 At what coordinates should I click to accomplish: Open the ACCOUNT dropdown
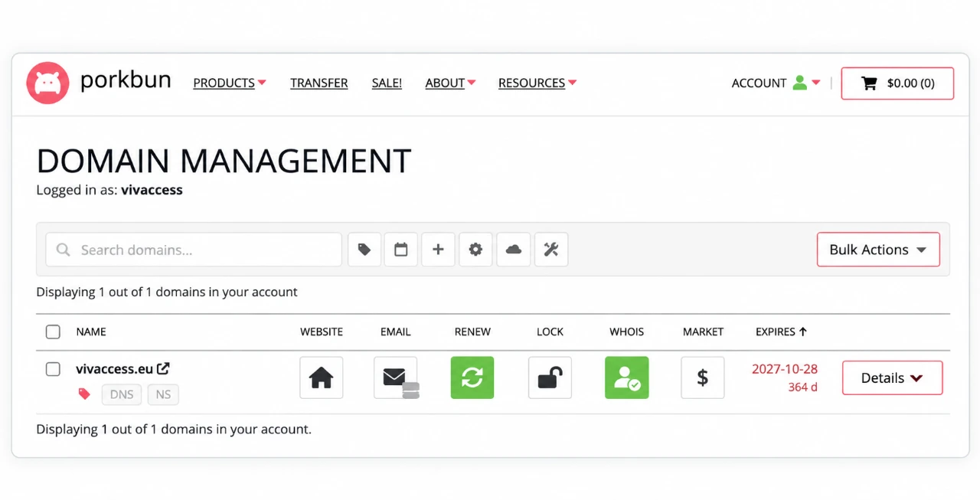click(776, 83)
